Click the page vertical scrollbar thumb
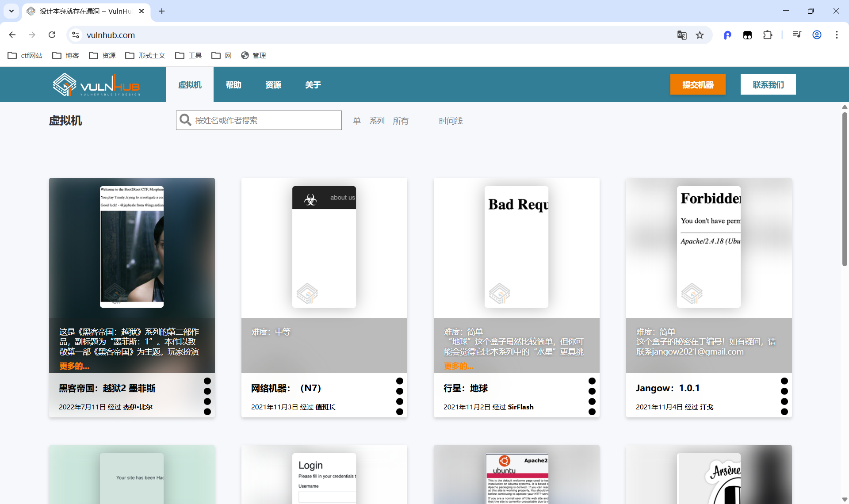 [845, 189]
